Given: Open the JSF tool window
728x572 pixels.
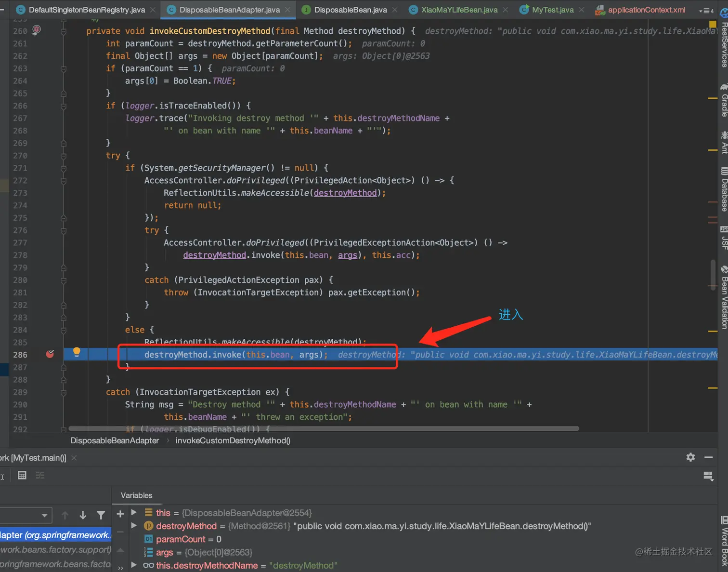Looking at the screenshot, I should pyautogui.click(x=724, y=238).
